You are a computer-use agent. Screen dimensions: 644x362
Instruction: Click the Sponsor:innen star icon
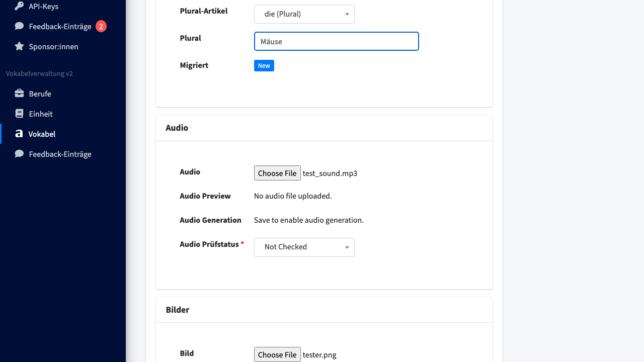click(19, 46)
